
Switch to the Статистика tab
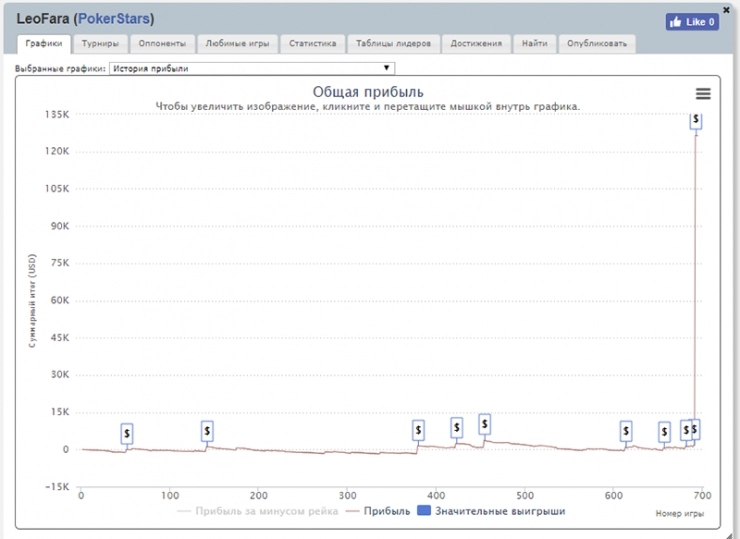click(x=313, y=44)
